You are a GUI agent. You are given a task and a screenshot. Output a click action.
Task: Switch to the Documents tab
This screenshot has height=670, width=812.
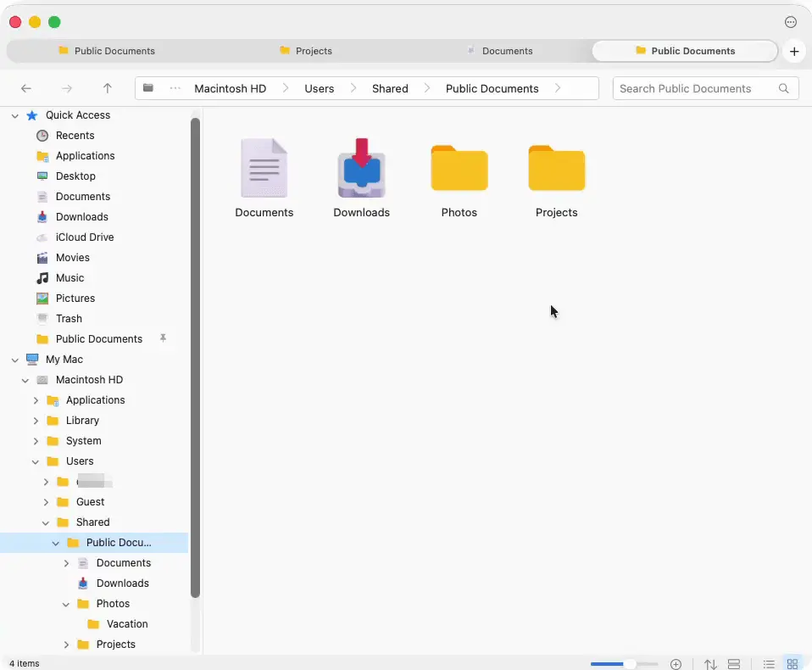click(499, 51)
